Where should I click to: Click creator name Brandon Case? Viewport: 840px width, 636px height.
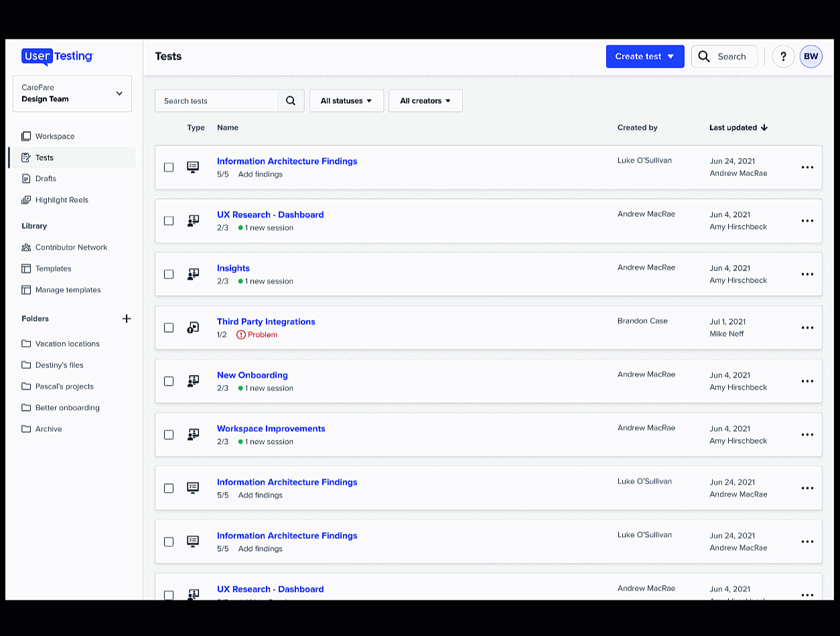tap(642, 321)
